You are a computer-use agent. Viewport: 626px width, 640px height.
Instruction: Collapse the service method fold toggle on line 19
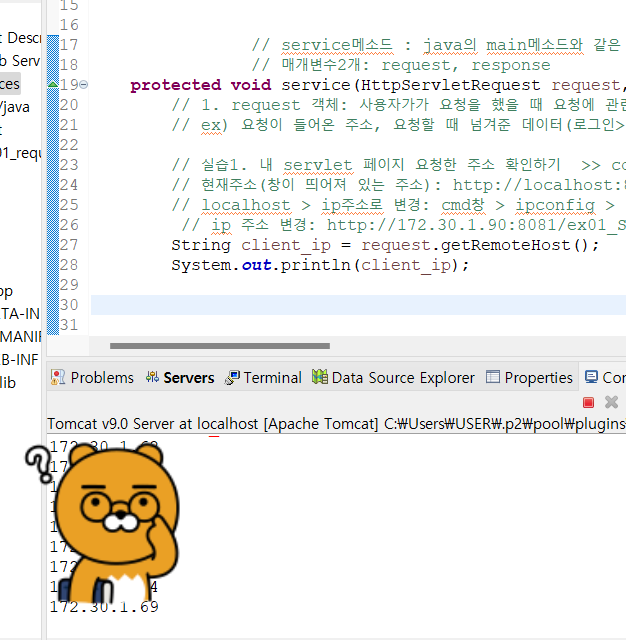(84, 84)
